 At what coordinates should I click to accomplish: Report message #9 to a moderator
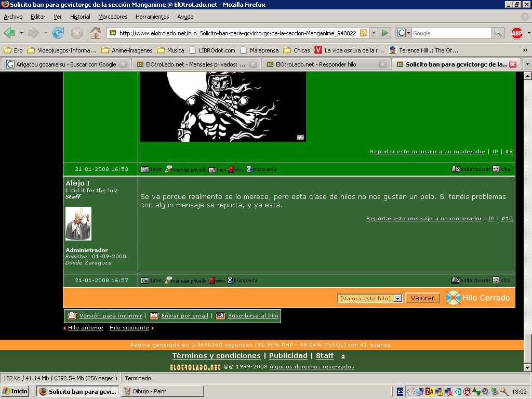coord(428,151)
